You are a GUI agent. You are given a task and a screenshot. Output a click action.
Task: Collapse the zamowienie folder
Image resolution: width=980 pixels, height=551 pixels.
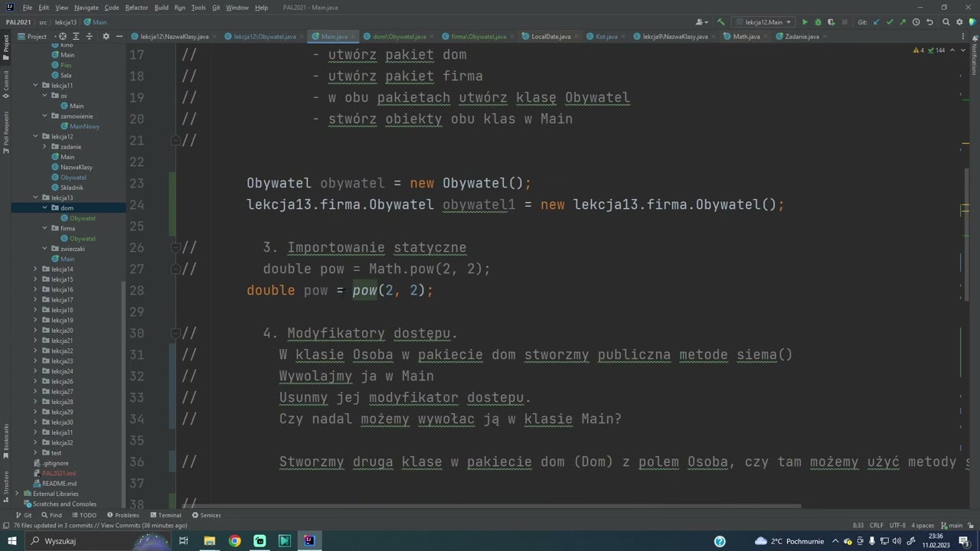(44, 116)
